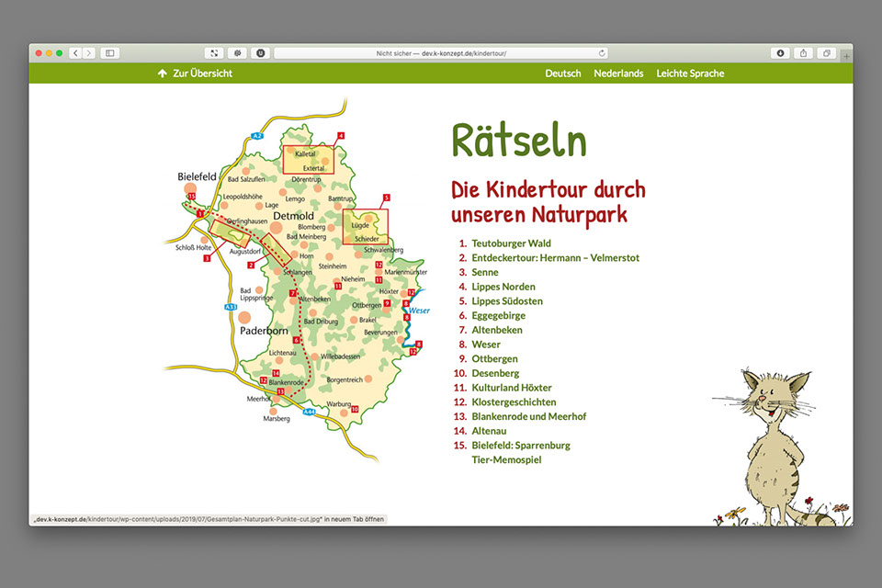This screenshot has width=882, height=588.
Task: Open a new tab with plus button
Action: [846, 55]
